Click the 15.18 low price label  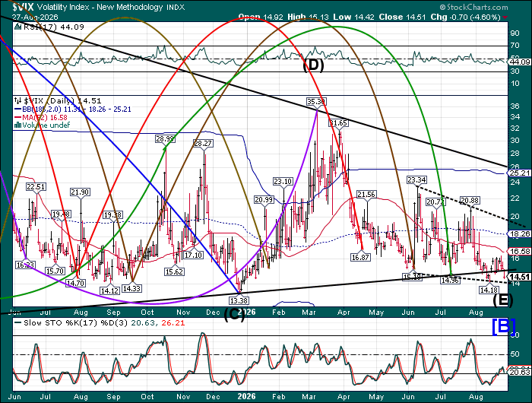pos(412,277)
